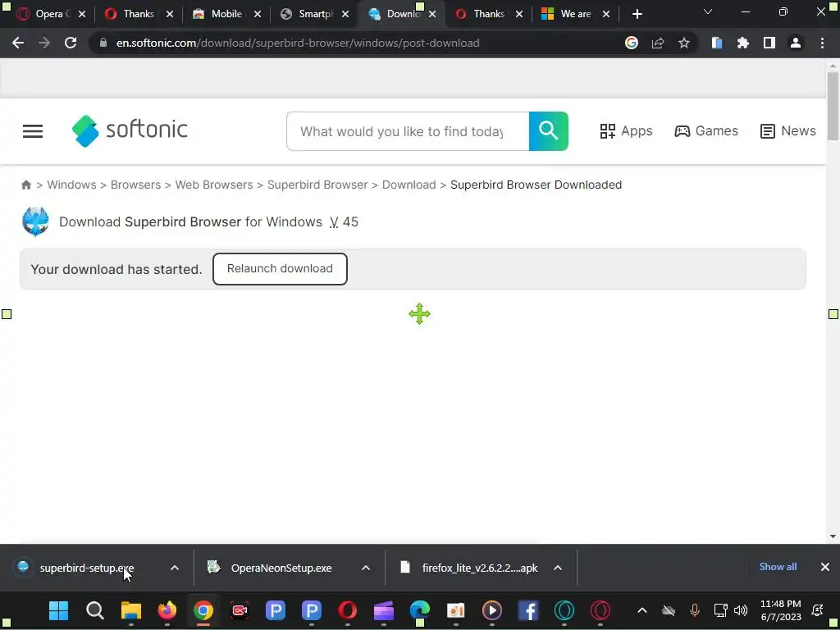Open OperaNeonSetup.exe downloaded file
Image resolution: width=840 pixels, height=630 pixels.
[x=269, y=568]
